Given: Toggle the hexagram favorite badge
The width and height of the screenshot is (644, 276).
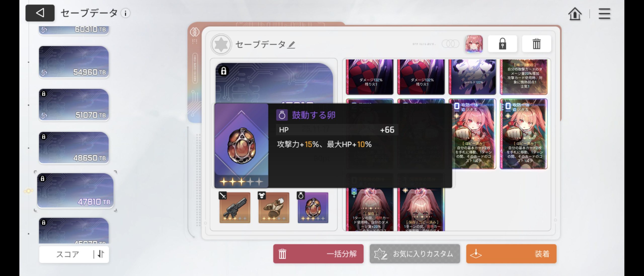Looking at the screenshot, I should click(221, 45).
